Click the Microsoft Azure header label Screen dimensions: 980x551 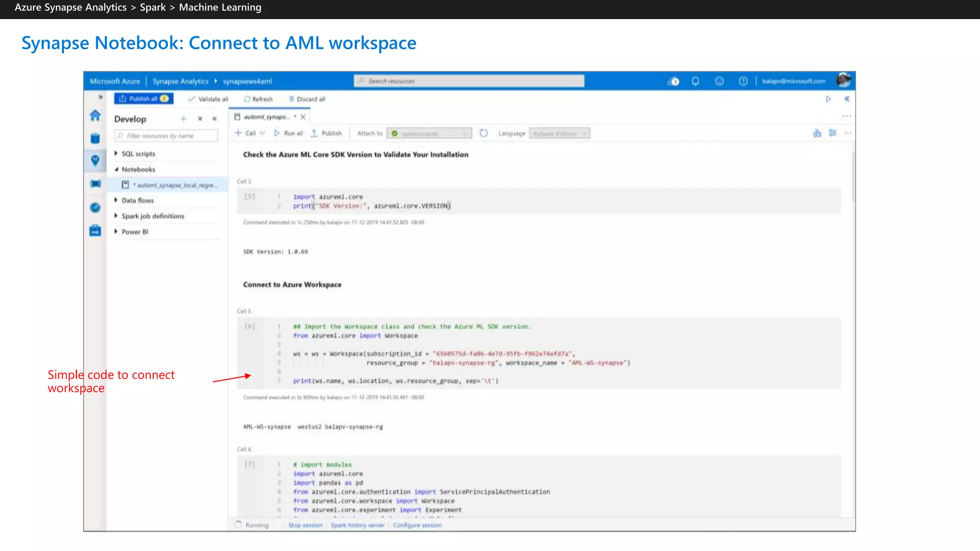(x=115, y=81)
